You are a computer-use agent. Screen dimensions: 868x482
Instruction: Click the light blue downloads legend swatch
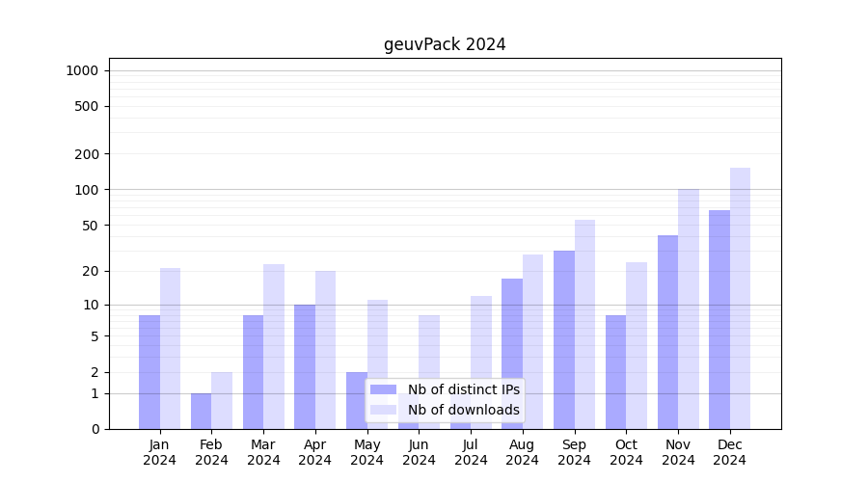point(383,410)
